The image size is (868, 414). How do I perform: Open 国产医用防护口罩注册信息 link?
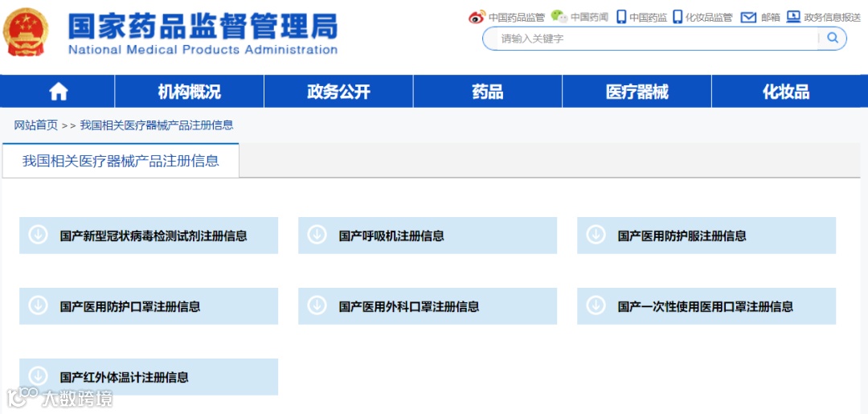tap(130, 306)
